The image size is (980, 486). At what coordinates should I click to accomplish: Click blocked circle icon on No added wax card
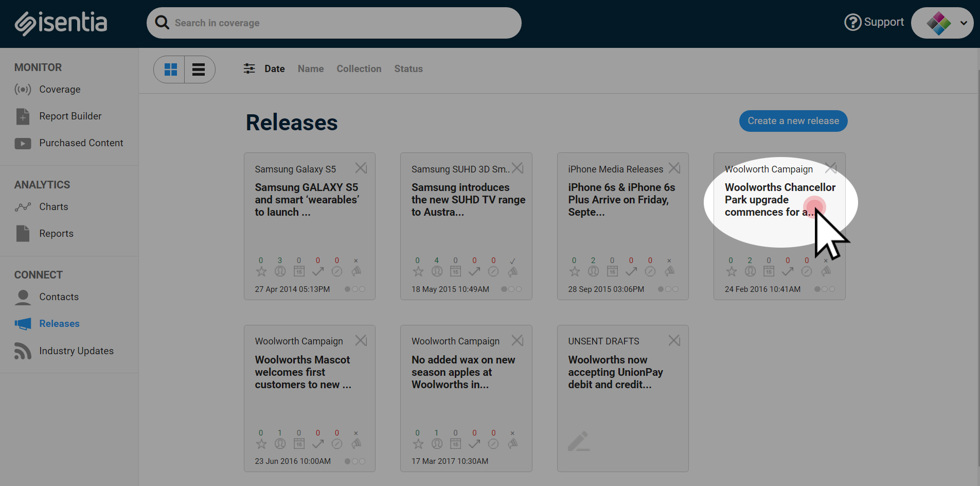pyautogui.click(x=493, y=444)
